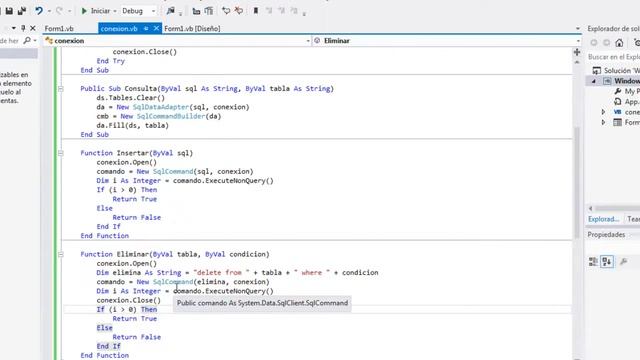Open the document tabs overflow dropdown
The image size is (640, 360).
coord(578,29)
